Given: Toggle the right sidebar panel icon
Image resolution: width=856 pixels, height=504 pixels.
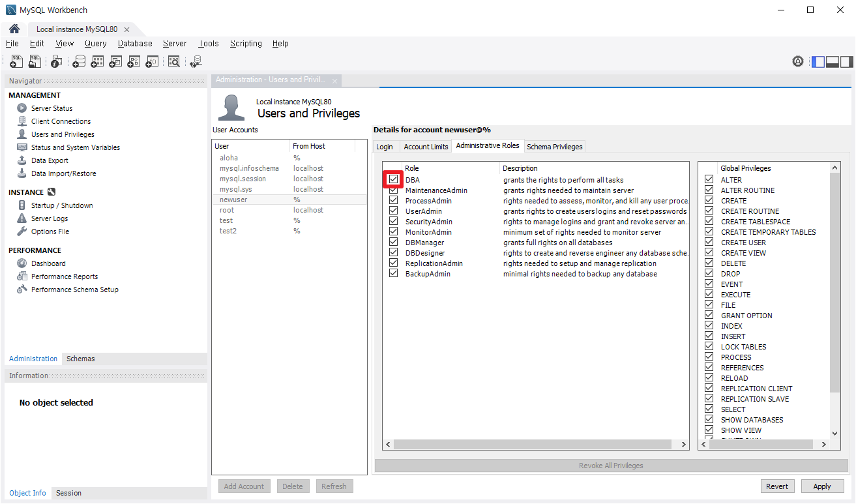Looking at the screenshot, I should tap(846, 62).
